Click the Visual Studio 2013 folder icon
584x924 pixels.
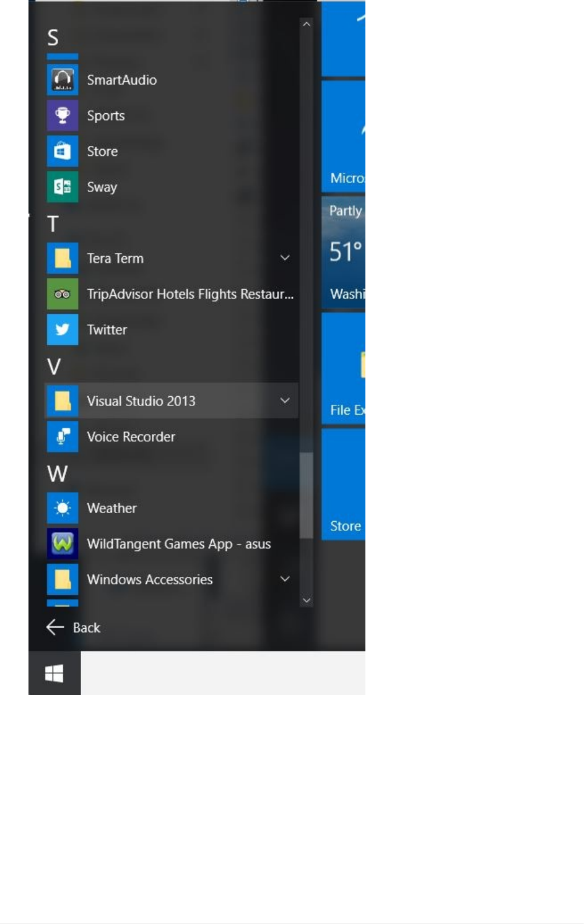pos(63,401)
